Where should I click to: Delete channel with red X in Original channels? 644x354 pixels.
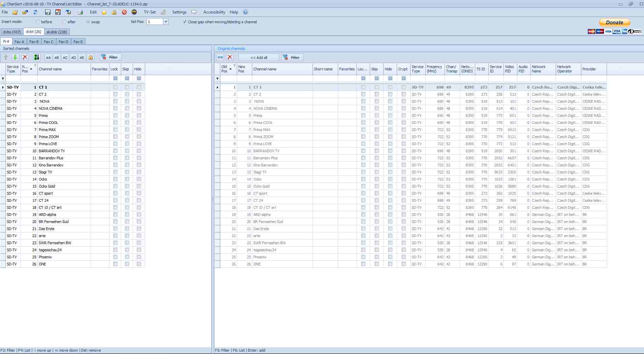[230, 57]
